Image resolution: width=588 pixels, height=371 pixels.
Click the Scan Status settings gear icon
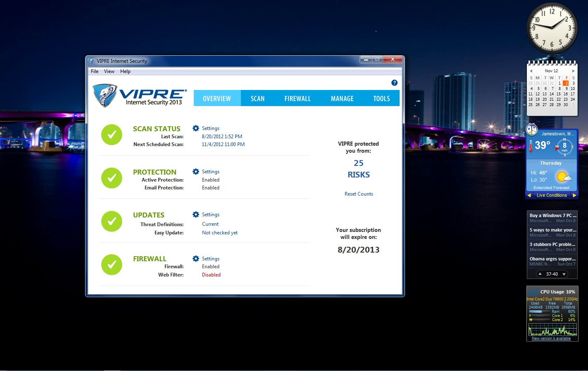tap(196, 128)
